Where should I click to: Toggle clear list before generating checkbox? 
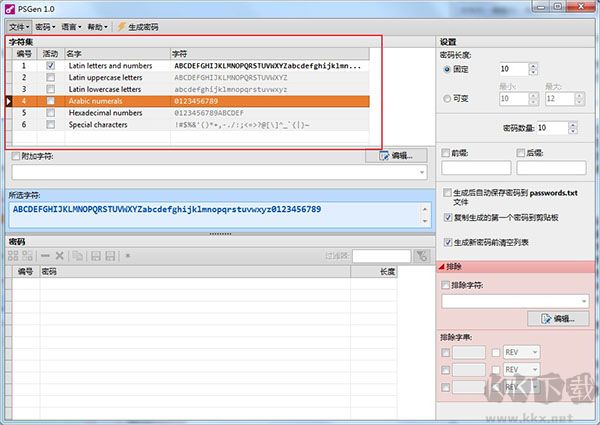pyautogui.click(x=448, y=242)
